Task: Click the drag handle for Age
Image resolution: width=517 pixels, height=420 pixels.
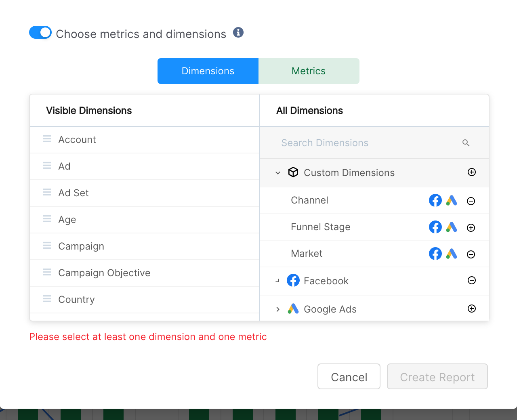Action: click(47, 219)
